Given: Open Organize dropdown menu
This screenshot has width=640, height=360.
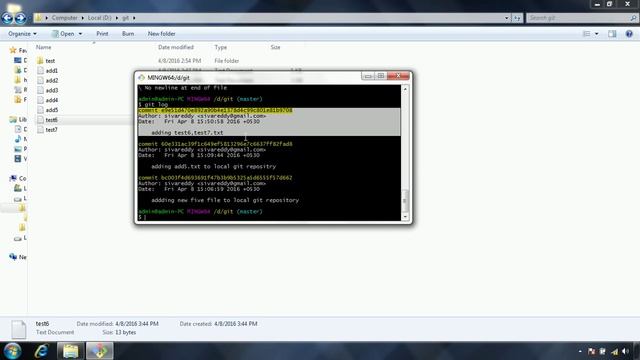Looking at the screenshot, I should click(22, 34).
